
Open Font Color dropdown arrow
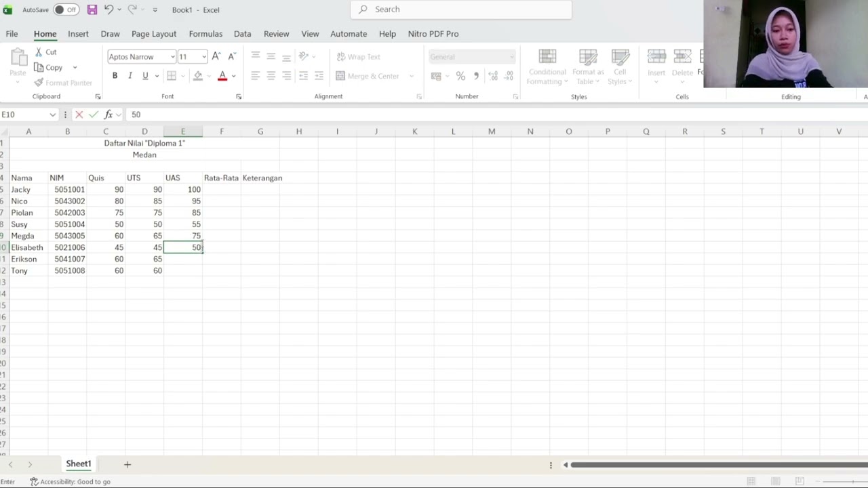point(233,76)
